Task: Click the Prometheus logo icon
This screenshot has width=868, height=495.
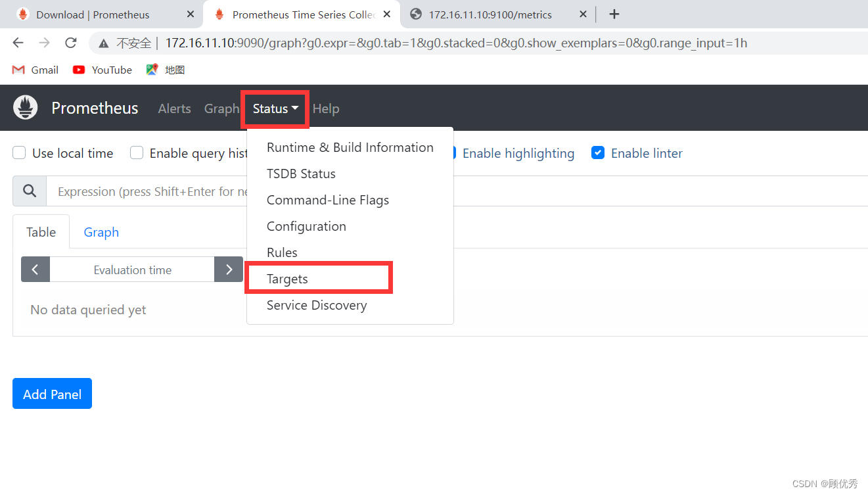Action: pyautogui.click(x=25, y=107)
